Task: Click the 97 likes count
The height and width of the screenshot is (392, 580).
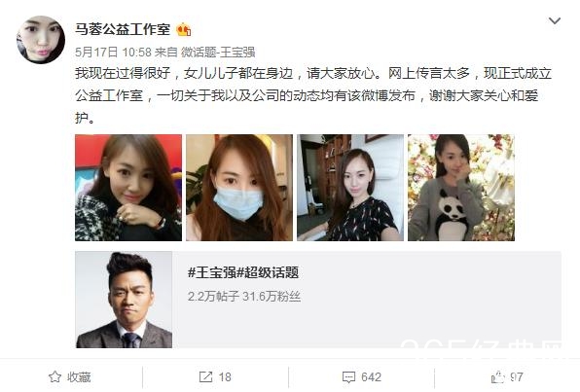Action: [517, 377]
